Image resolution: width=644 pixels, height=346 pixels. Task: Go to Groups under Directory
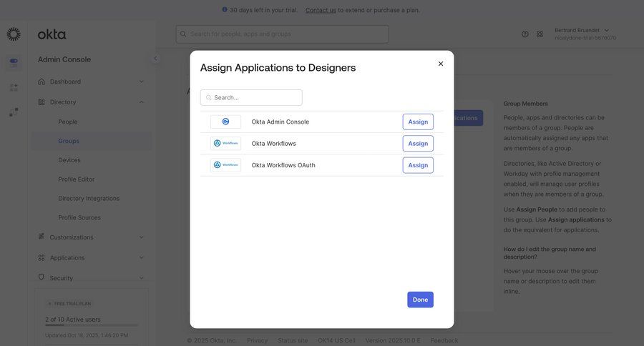[x=69, y=141]
